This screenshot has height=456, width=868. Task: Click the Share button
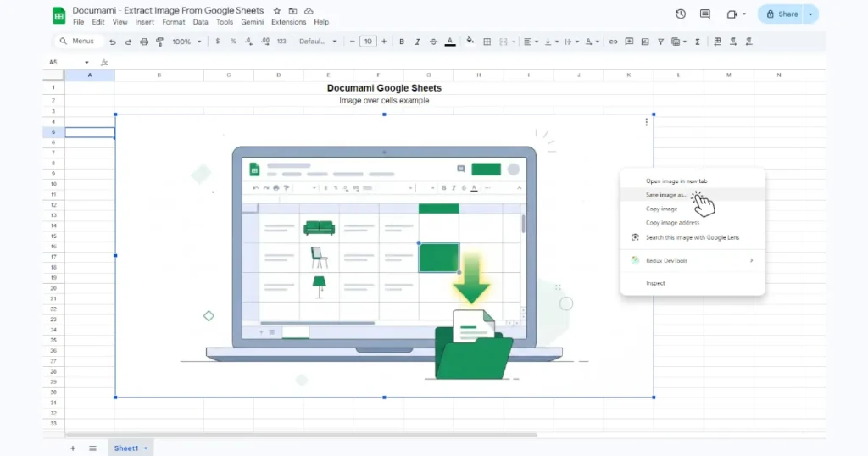tap(782, 14)
